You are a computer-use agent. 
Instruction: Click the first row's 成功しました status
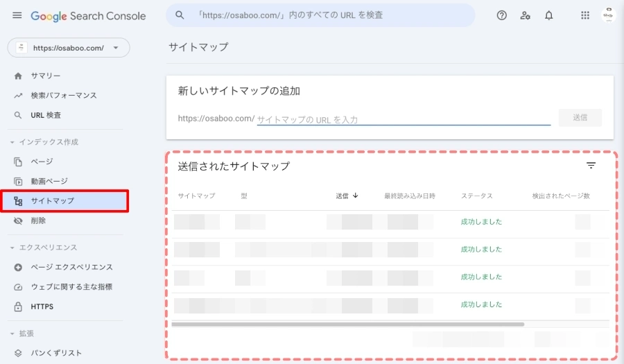(x=481, y=222)
